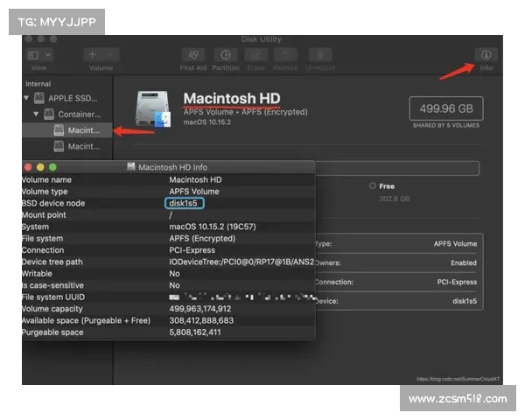Viewport: 525px width, 420px height.
Task: Collapse the Container disclosure triangle
Action: click(37, 114)
